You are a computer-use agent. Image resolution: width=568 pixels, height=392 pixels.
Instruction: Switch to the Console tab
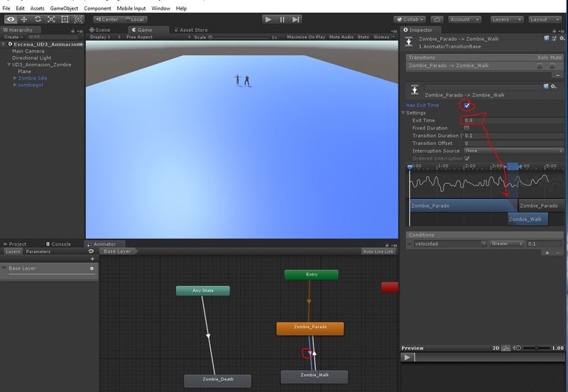click(x=58, y=244)
